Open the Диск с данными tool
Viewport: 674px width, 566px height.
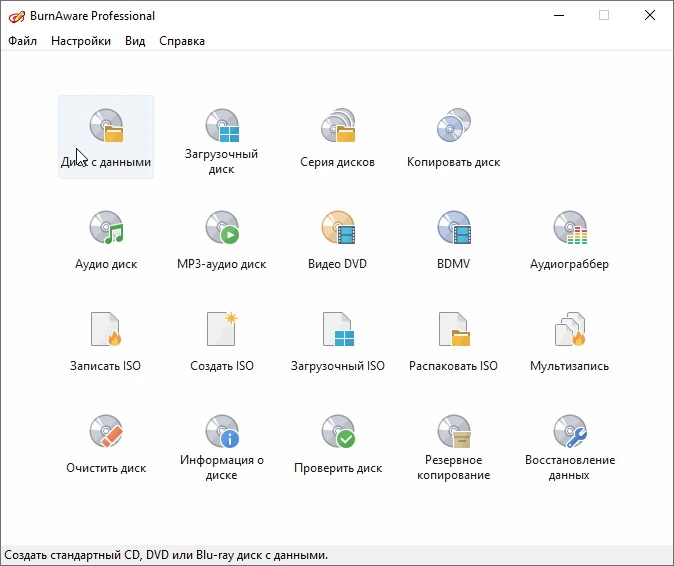pyautogui.click(x=106, y=137)
